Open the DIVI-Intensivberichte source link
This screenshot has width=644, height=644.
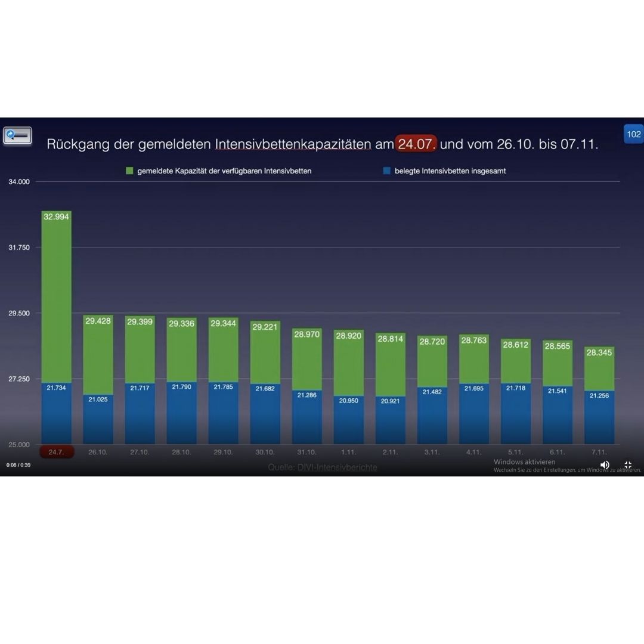tap(337, 467)
